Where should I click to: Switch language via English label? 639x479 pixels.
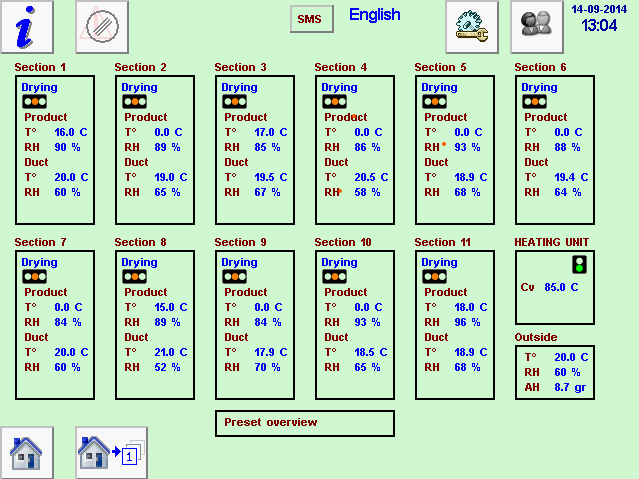click(x=374, y=15)
